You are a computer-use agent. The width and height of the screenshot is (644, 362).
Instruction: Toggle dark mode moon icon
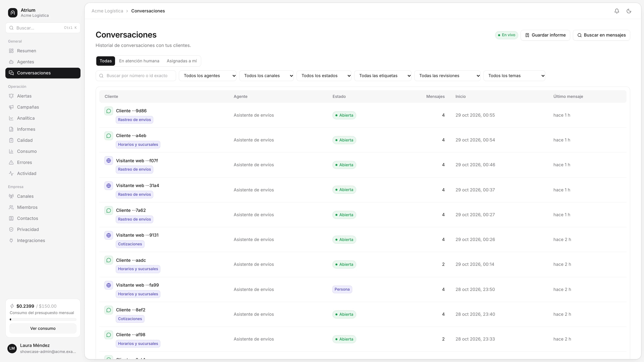(629, 11)
